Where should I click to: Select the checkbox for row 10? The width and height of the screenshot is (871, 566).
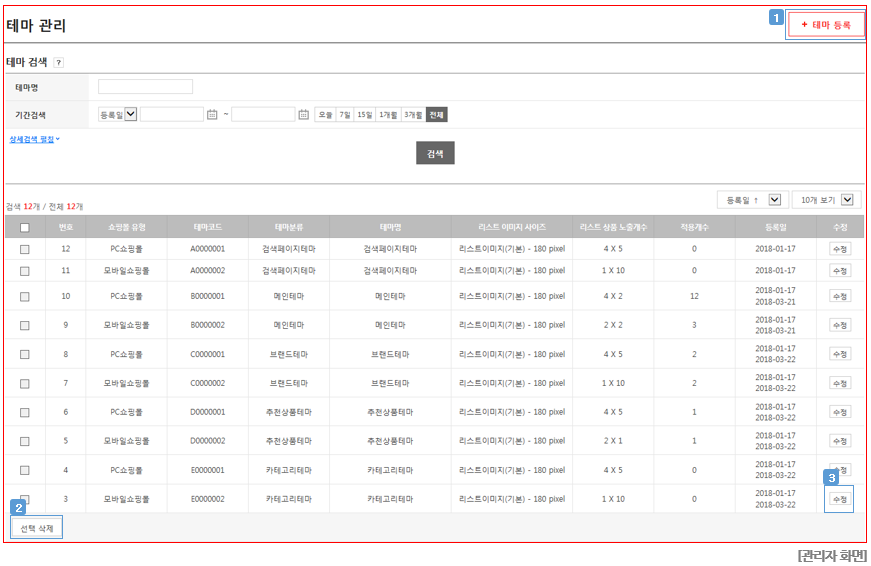point(24,297)
